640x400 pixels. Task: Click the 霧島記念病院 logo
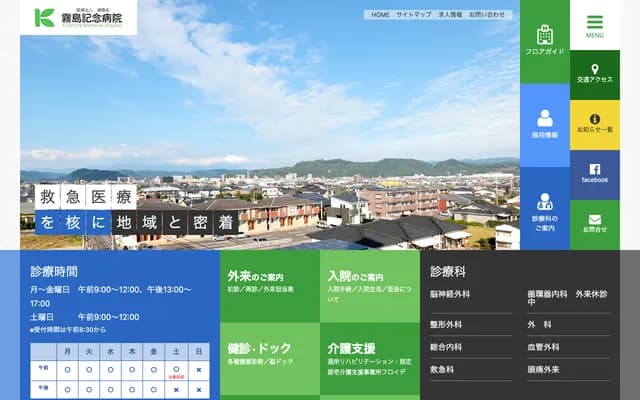point(79,17)
